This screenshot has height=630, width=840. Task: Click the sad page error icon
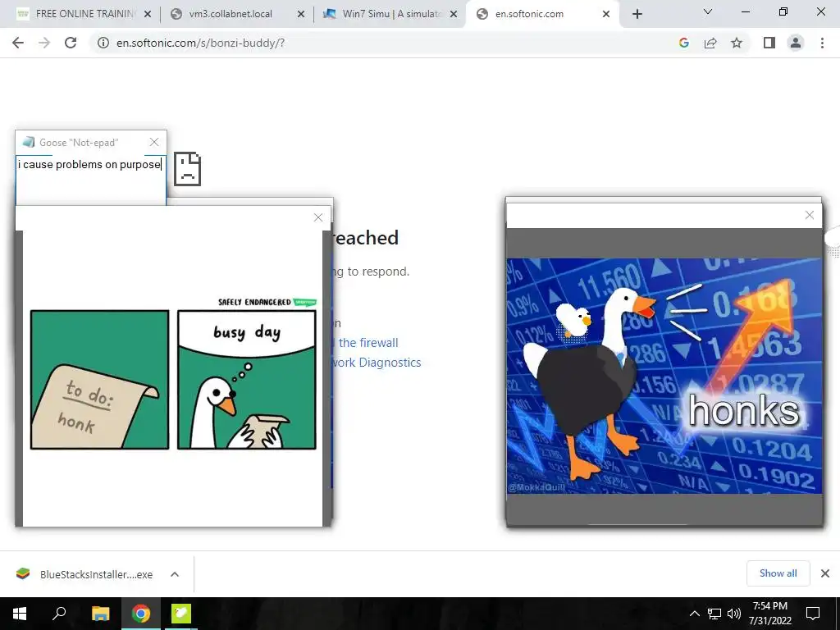click(x=188, y=169)
